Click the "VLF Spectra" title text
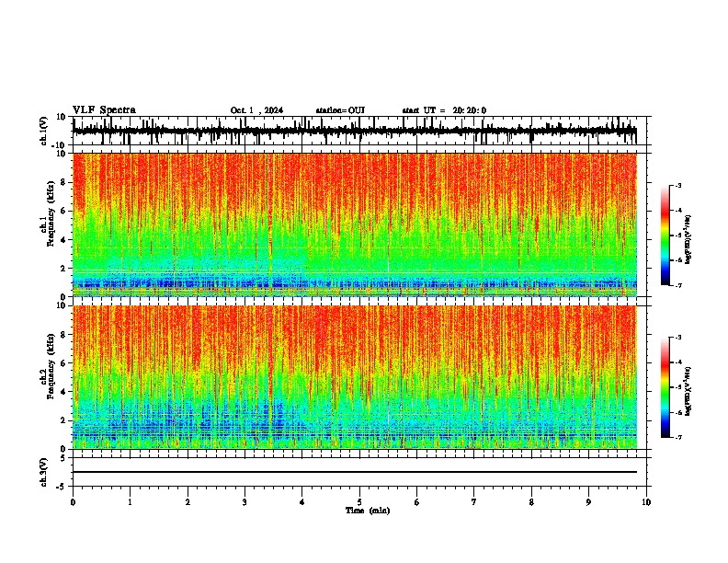Viewport: 728px width, 563px height. coord(104,109)
